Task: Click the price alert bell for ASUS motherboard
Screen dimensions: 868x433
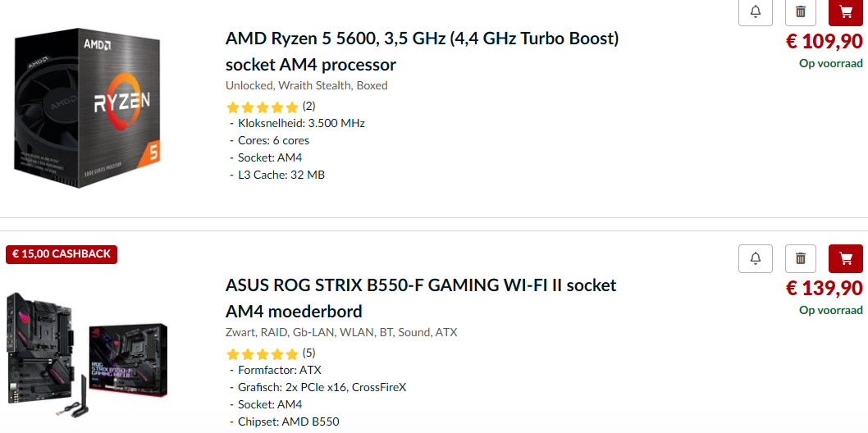Action: pyautogui.click(x=756, y=258)
